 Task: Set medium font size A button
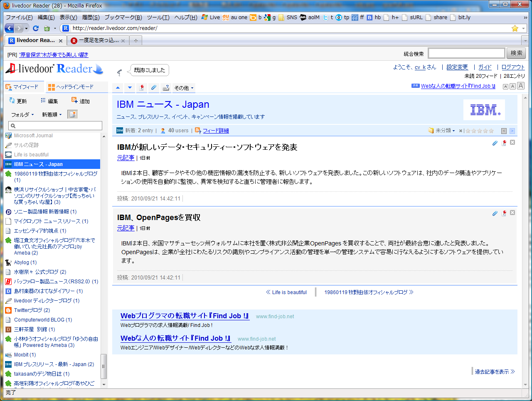(512, 86)
